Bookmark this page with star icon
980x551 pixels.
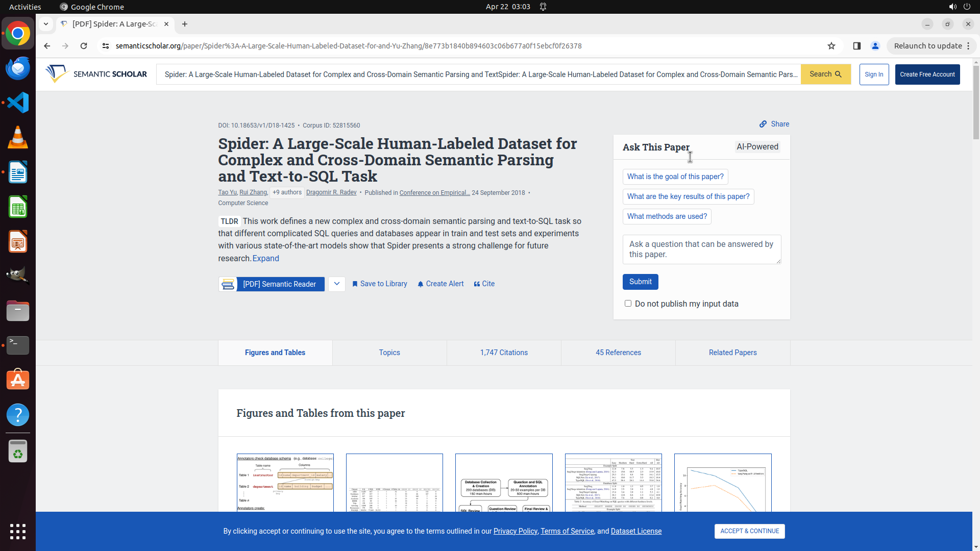coord(831,46)
